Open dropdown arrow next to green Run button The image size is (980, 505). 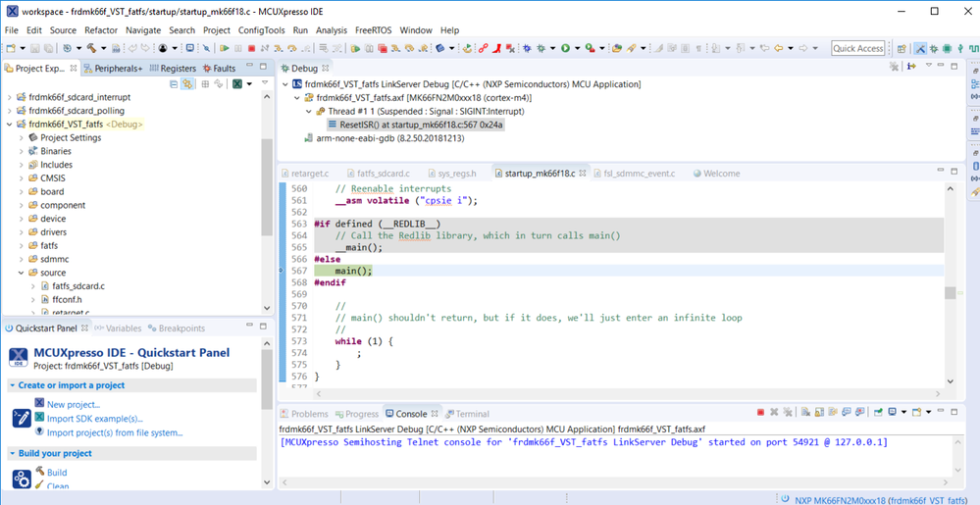[x=576, y=48]
